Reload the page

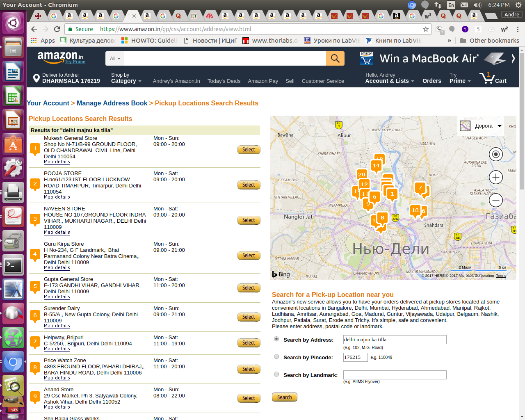click(57, 29)
